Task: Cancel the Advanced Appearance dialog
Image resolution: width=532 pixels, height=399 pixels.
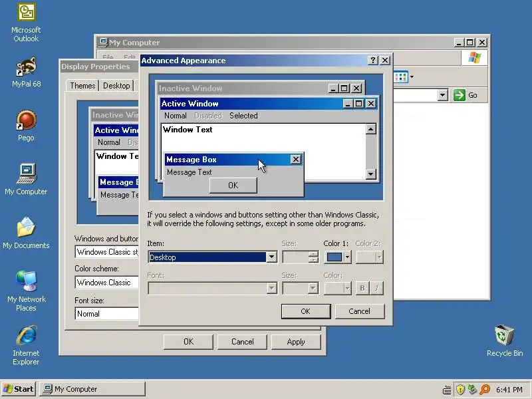Action: pos(360,311)
